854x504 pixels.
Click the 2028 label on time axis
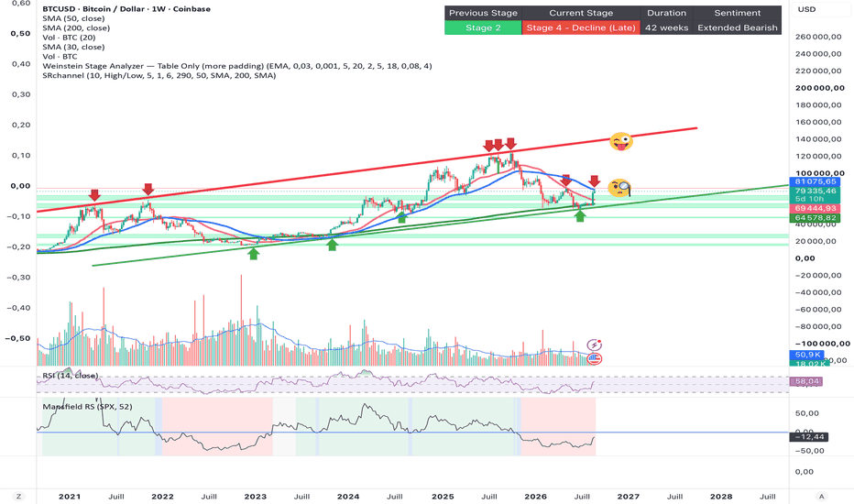tap(721, 497)
